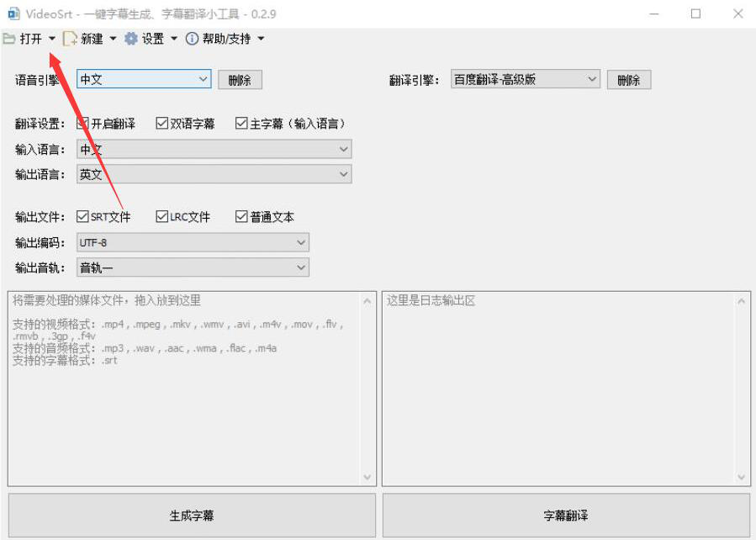756x540 pixels.
Task: Click 删除 next to the 语音引擎 dropdown
Action: (241, 80)
